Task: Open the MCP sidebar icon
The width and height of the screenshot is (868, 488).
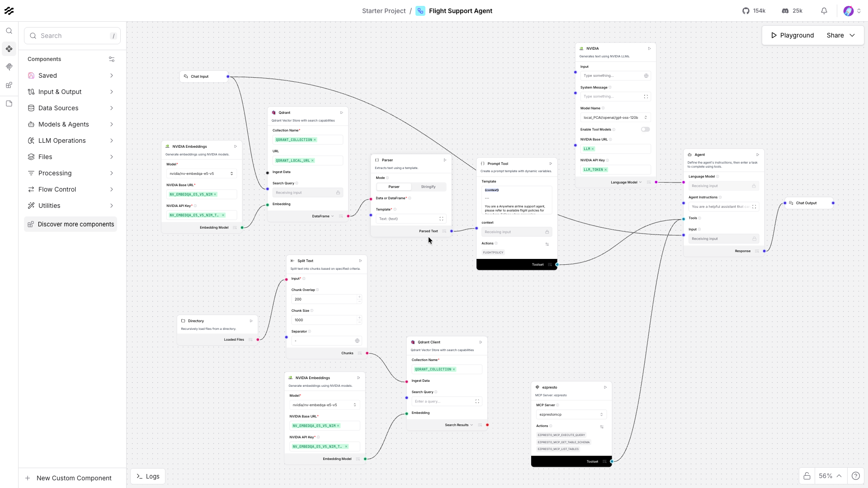Action: tap(9, 67)
